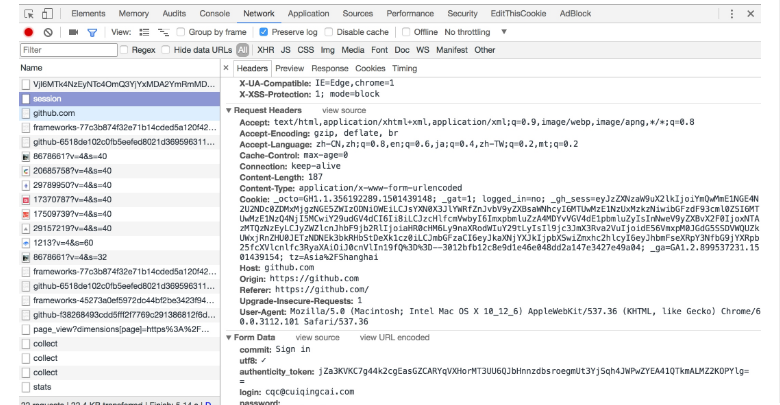Screen dimensions: 780x405
Task: Sort requests by the Name column header
Action: [x=119, y=68]
